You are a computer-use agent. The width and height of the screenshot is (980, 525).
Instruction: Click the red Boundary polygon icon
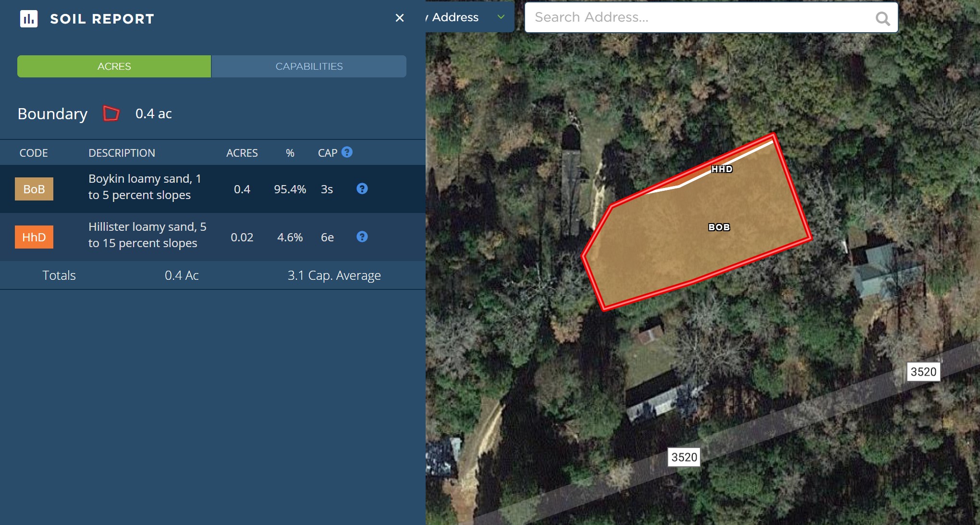point(111,113)
